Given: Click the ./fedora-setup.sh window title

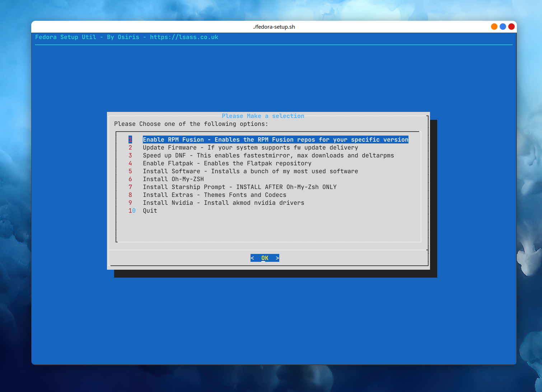Looking at the screenshot, I should (x=274, y=27).
